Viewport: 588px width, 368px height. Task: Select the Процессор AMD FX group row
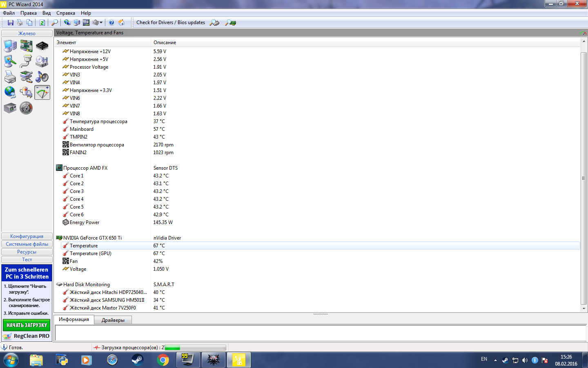tap(317, 168)
